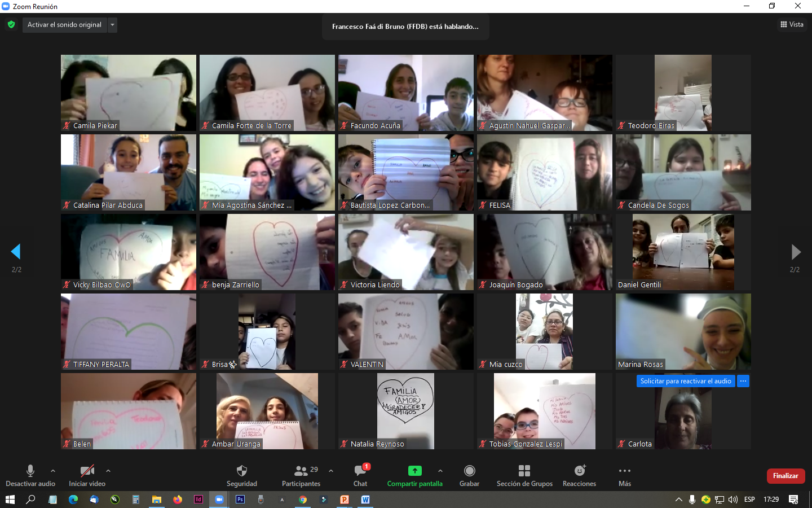The height and width of the screenshot is (508, 812).
Task: Open the three-dot menu on Carlota's video
Action: point(743,381)
